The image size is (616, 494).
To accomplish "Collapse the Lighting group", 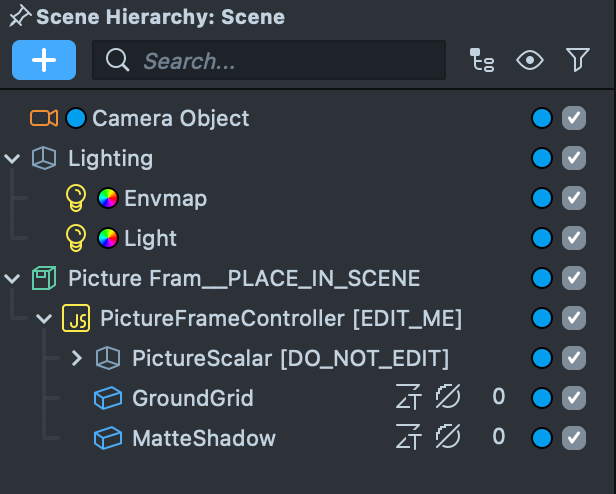I will click(x=12, y=158).
